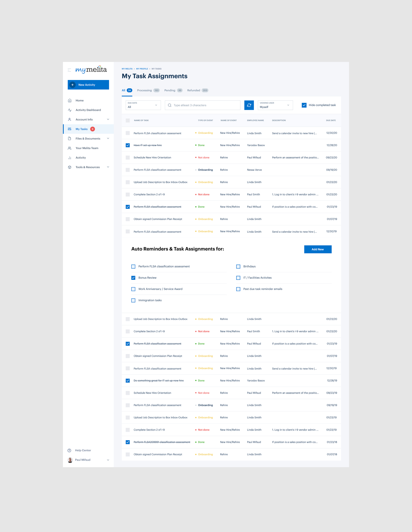Uncheck the Have IT set up new hire task
The width and height of the screenshot is (412, 532).
(x=128, y=145)
